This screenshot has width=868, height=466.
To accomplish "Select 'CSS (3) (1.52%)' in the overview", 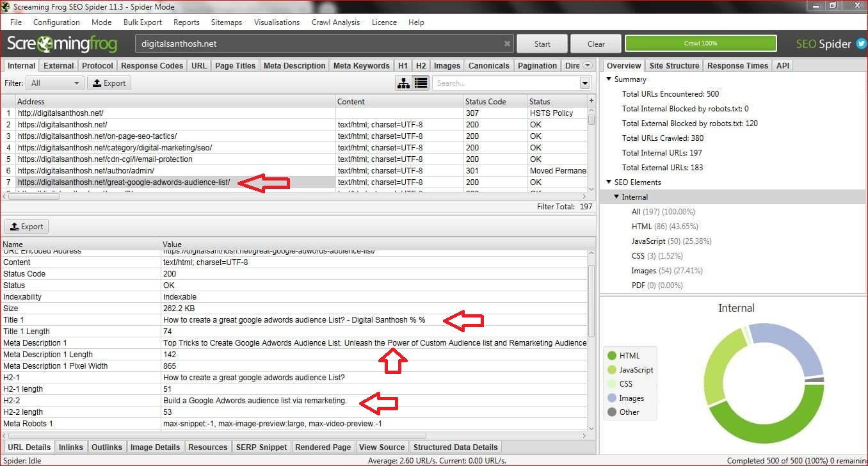I will click(659, 256).
